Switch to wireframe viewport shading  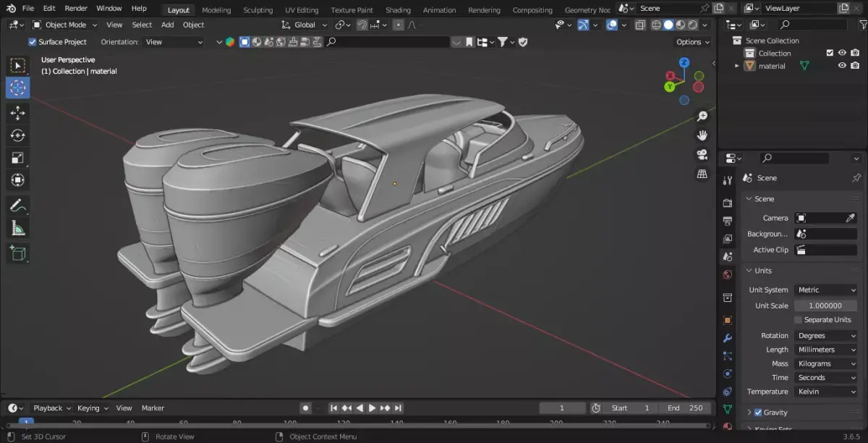coord(656,25)
